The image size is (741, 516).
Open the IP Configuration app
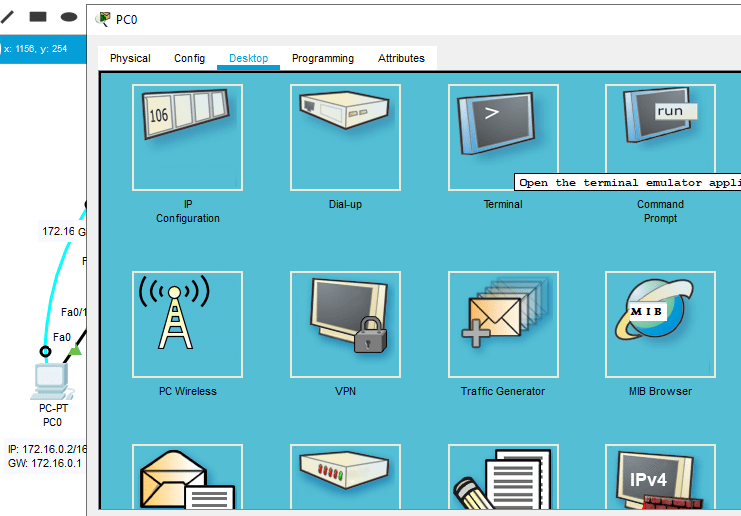point(188,138)
